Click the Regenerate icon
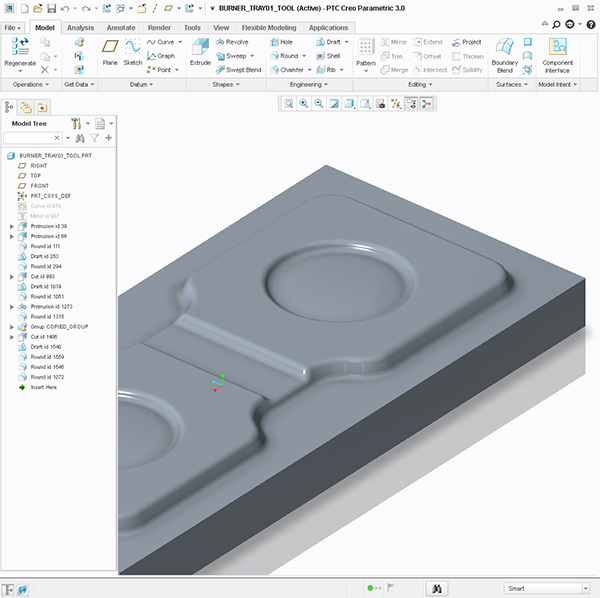This screenshot has width=600, height=598. click(x=20, y=46)
